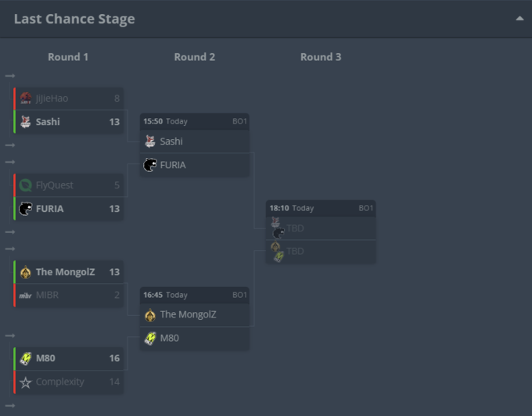Click the Complexity star logo
Screen dimensions: 532x416
pos(26,382)
